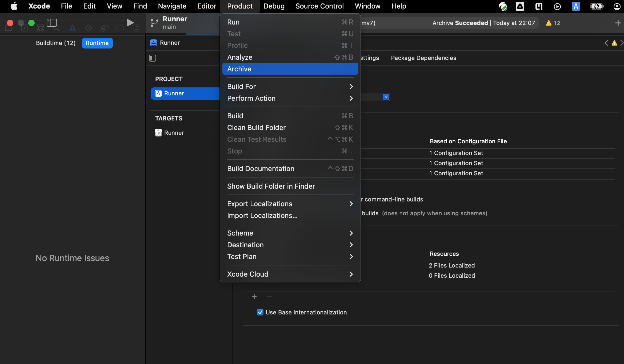Click the Runner target app icon
The height and width of the screenshot is (364, 624).
pyautogui.click(x=158, y=133)
